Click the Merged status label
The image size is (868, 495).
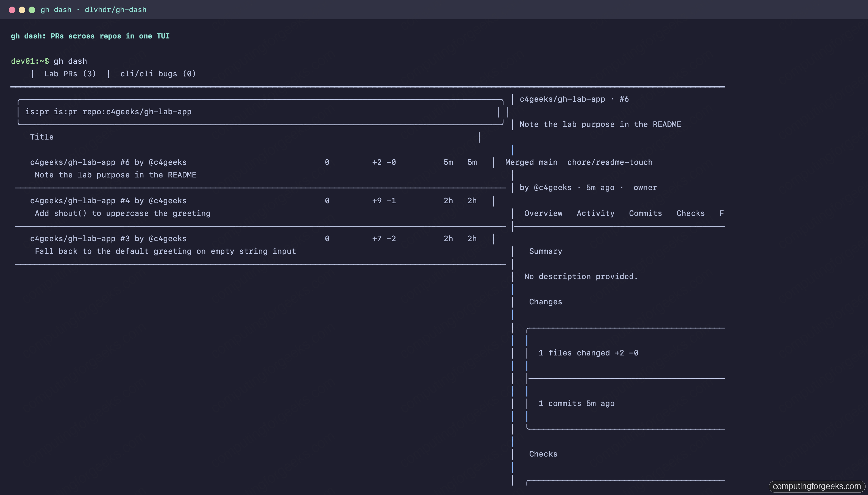click(x=519, y=162)
